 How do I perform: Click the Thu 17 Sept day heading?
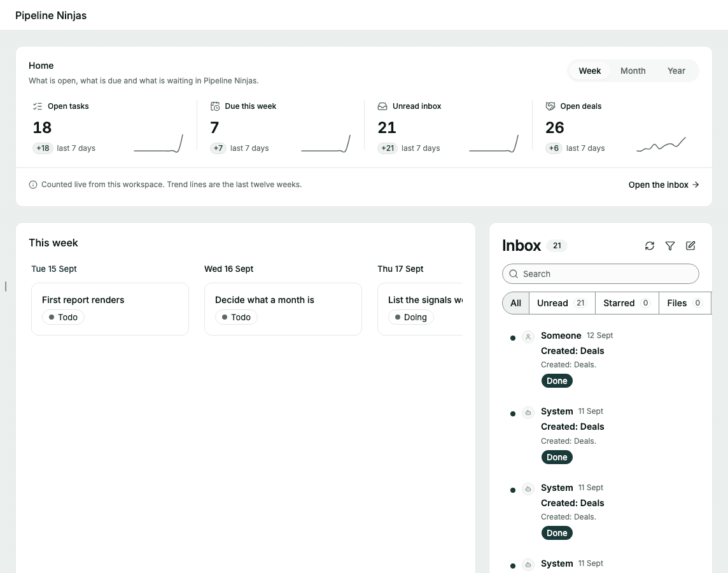pyautogui.click(x=400, y=269)
